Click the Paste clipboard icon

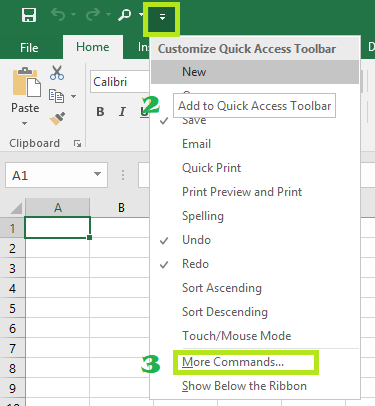pyautogui.click(x=27, y=82)
